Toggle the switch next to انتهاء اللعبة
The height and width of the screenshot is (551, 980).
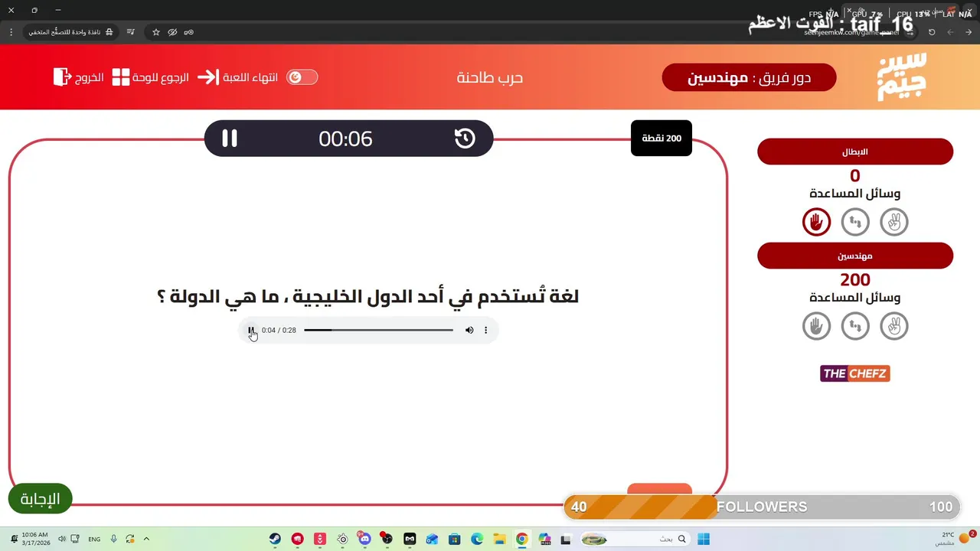tap(302, 77)
